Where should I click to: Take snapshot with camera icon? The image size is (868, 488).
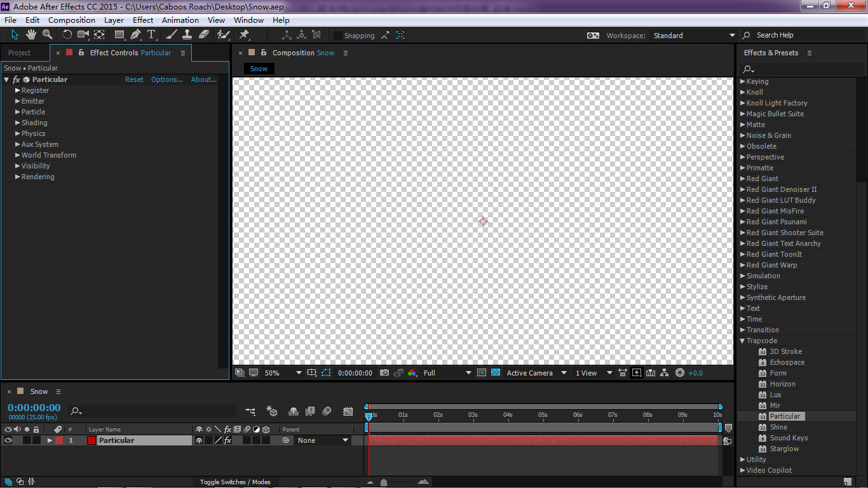click(384, 373)
